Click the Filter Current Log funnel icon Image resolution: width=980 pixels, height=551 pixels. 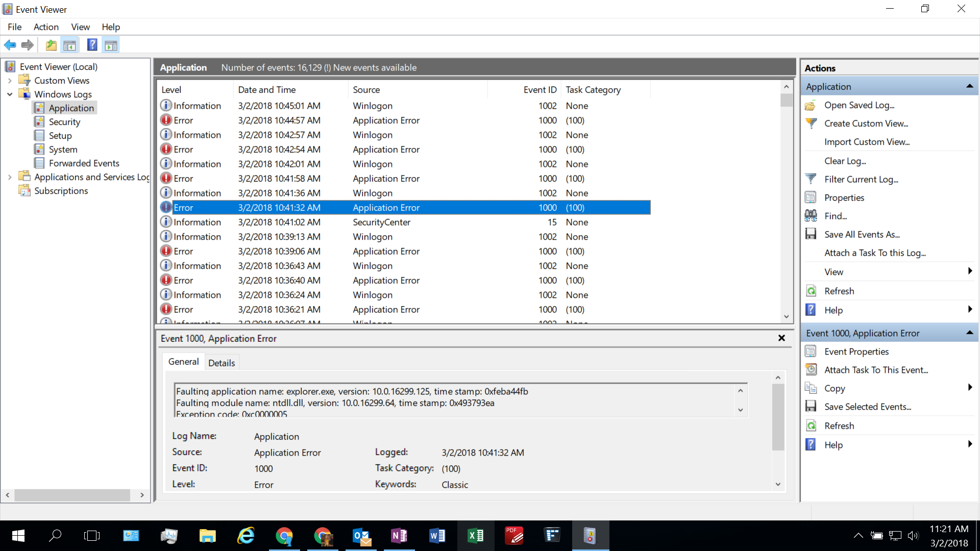coord(811,179)
